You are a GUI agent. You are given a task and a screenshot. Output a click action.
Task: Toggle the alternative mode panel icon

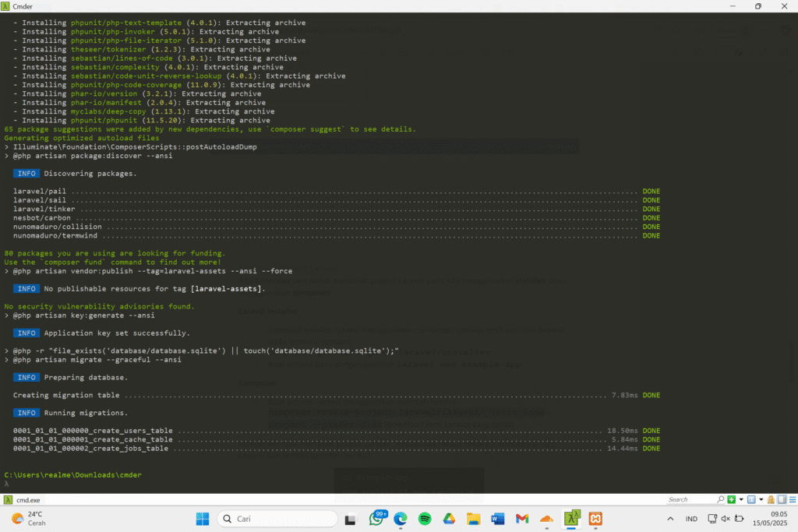pyautogui.click(x=780, y=499)
